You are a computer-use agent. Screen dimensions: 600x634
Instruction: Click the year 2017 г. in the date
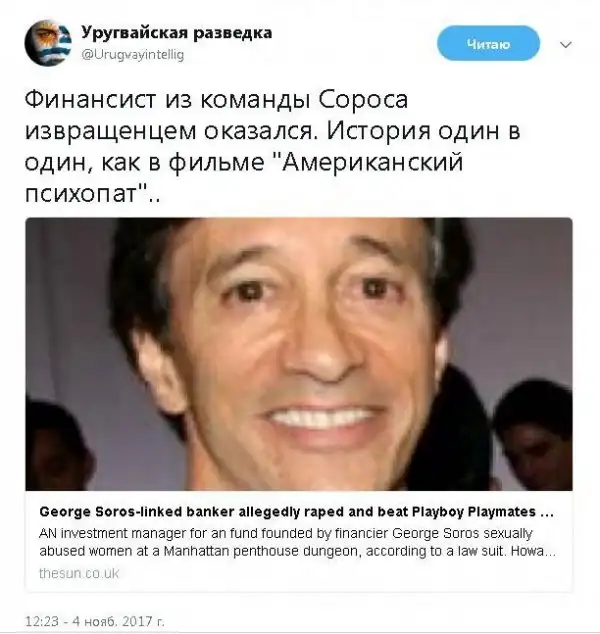coord(142,621)
